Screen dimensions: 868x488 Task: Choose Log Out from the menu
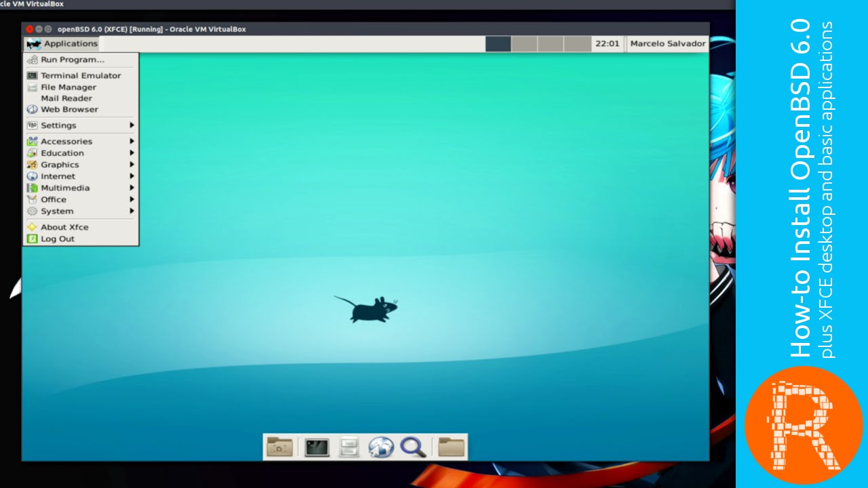coord(81,239)
